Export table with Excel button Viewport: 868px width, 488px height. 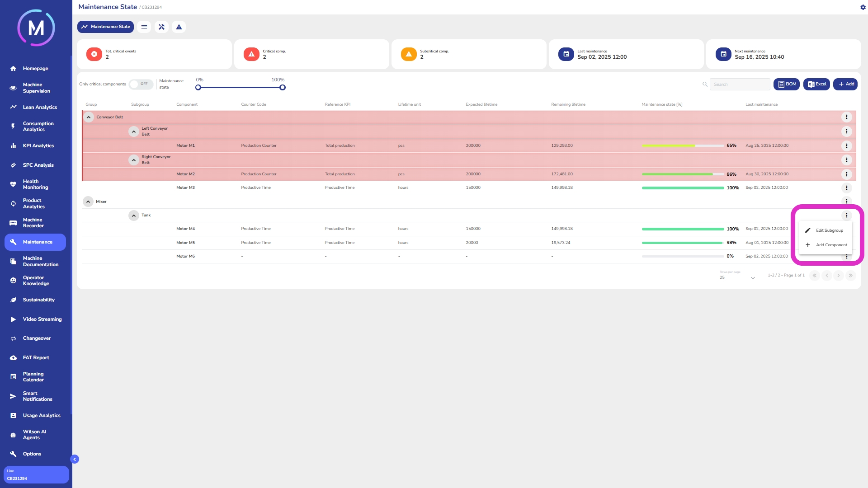[816, 84]
